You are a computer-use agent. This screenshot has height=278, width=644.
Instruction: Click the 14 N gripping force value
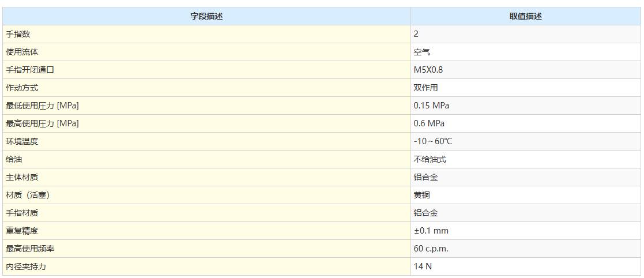423,266
